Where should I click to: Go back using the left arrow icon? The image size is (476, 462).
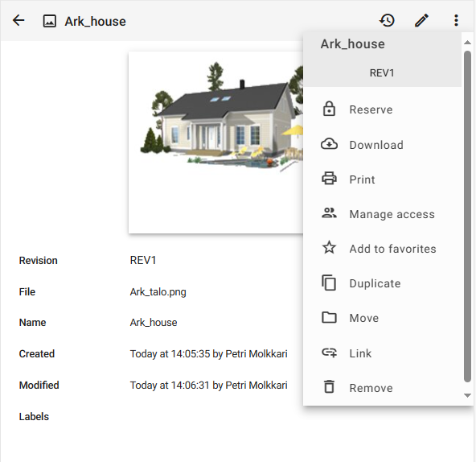18,21
